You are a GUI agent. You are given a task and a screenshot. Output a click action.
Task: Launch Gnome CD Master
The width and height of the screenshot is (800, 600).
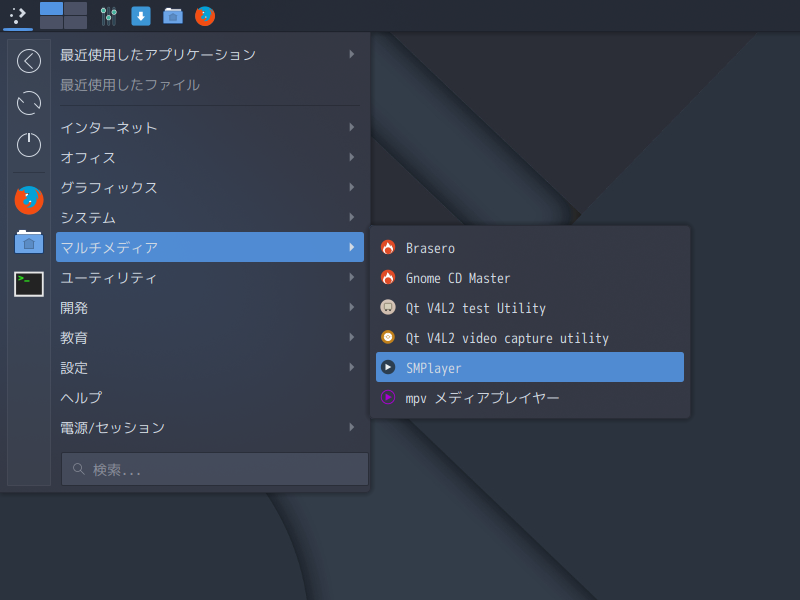click(x=530, y=278)
